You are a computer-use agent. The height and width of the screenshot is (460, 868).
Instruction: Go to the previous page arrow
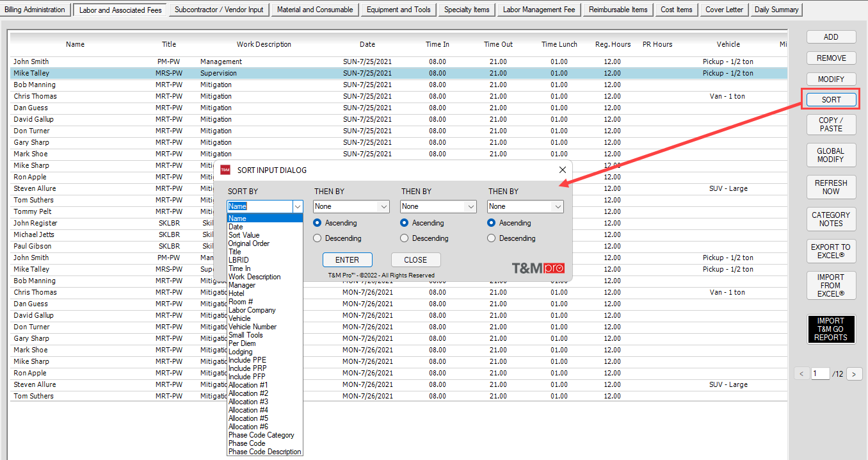[801, 374]
